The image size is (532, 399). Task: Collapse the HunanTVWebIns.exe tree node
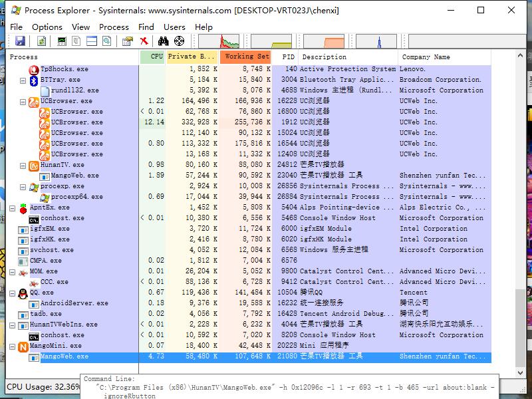pyautogui.click(x=12, y=325)
